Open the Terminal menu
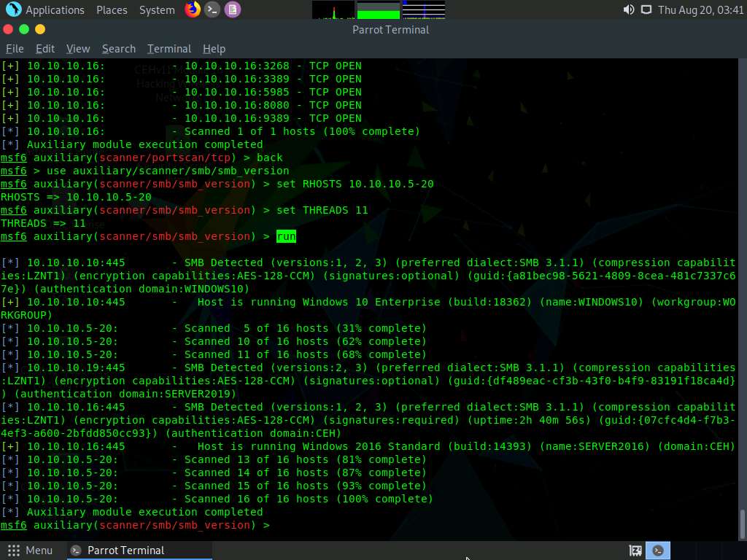Image resolution: width=747 pixels, height=560 pixels. (x=169, y=49)
